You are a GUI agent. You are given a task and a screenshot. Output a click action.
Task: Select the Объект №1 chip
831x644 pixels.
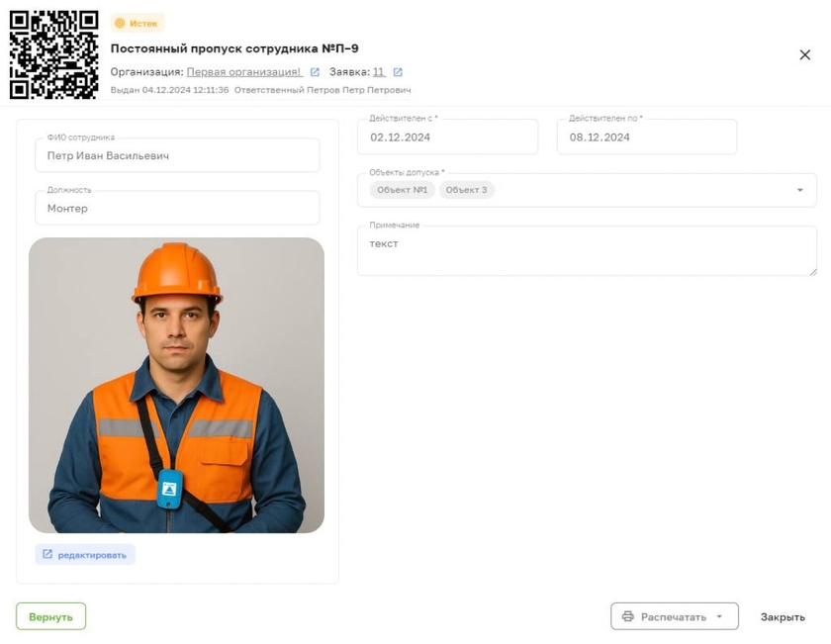402,190
